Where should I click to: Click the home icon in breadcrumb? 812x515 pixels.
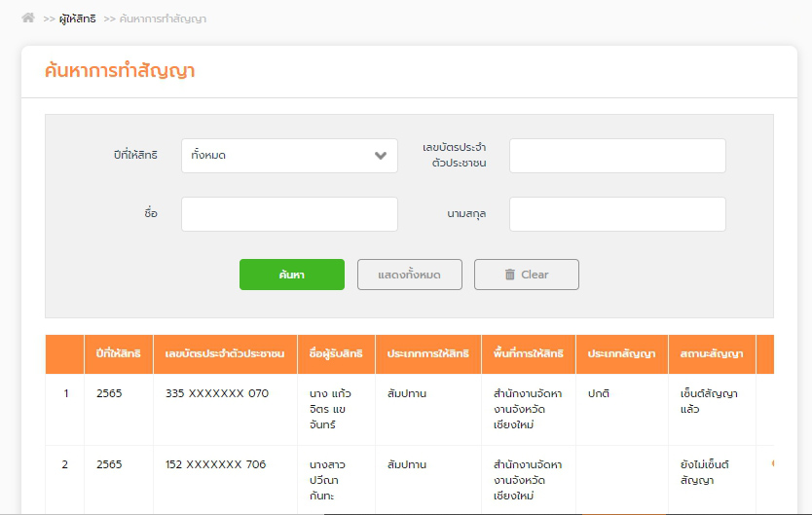click(28, 18)
